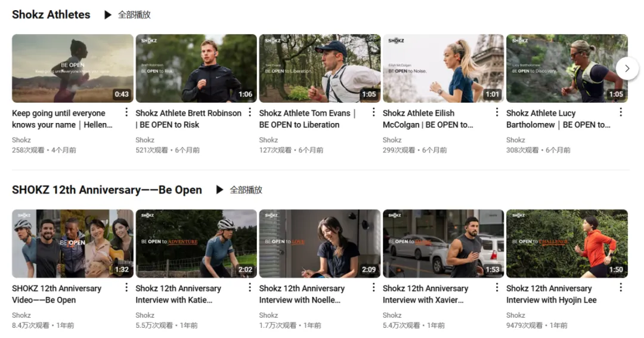Screen dimensions: 644x338
Task: Open Brett Robinson BE OPEN to Risk thumbnail
Action: pyautogui.click(x=196, y=68)
